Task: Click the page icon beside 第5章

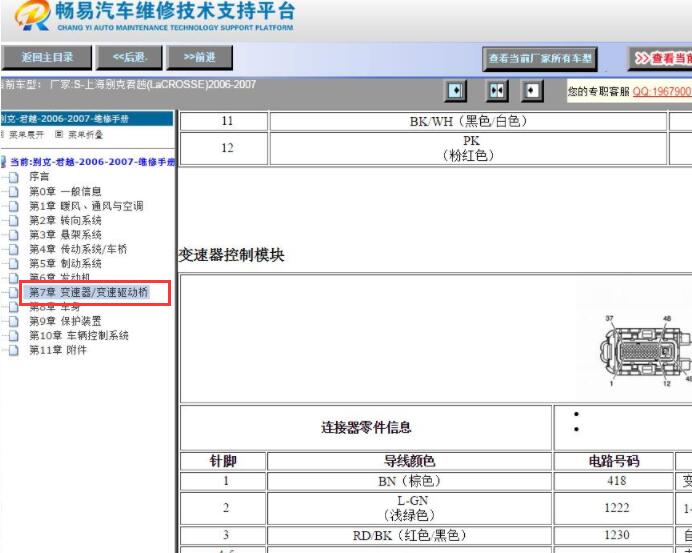Action: [14, 264]
